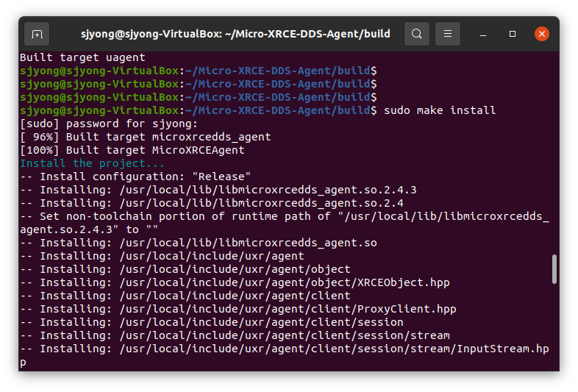
Task: Click 'Set non-toolchain portion of runtime path' line
Action: point(285,216)
